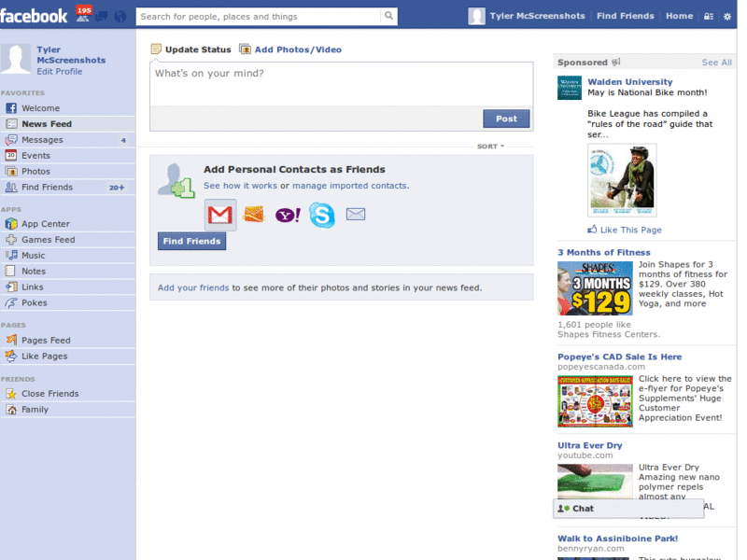Image resolution: width=747 pixels, height=560 pixels.
Task: Switch to Add Photos/Video tab
Action: (x=290, y=49)
